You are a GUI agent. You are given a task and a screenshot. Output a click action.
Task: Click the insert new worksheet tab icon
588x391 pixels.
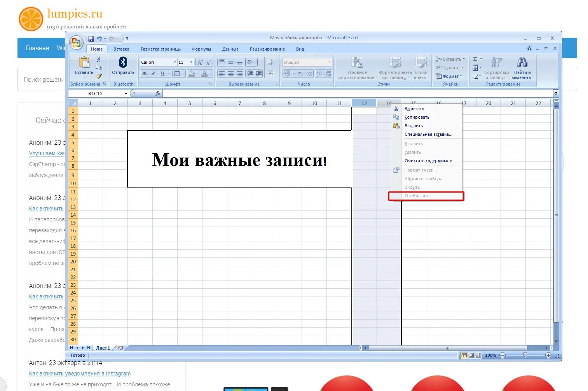coord(120,348)
